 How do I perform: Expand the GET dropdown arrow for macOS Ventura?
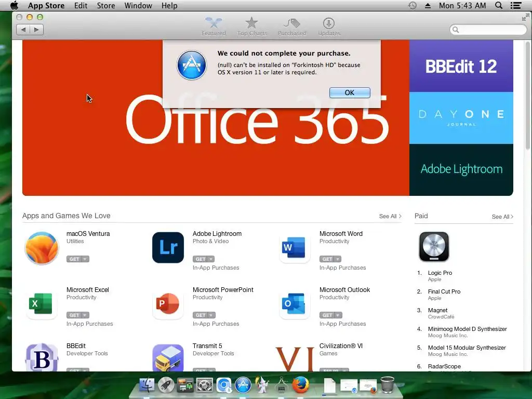point(85,259)
